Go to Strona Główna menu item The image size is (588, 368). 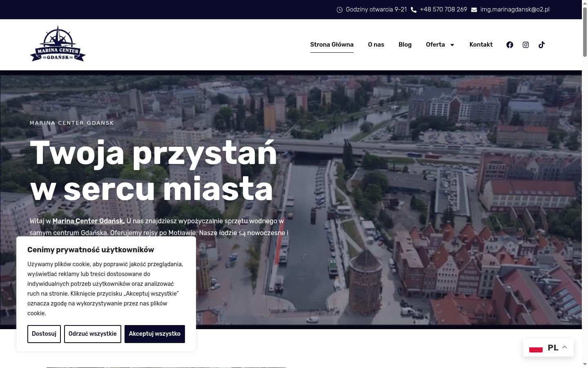tap(332, 45)
